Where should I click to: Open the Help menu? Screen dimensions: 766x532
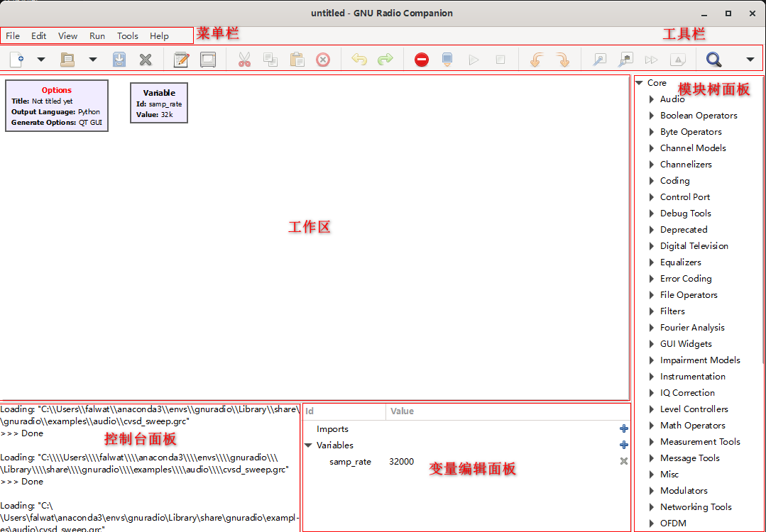pos(159,35)
